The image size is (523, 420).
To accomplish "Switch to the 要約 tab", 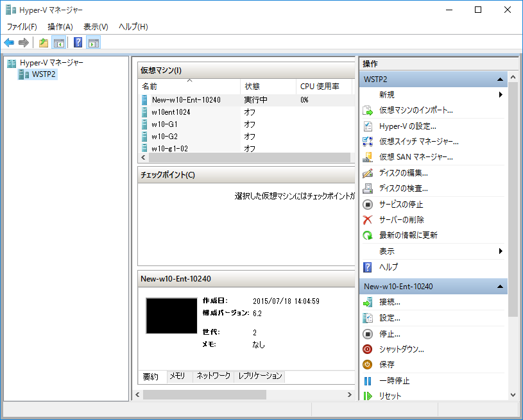I will coord(150,376).
